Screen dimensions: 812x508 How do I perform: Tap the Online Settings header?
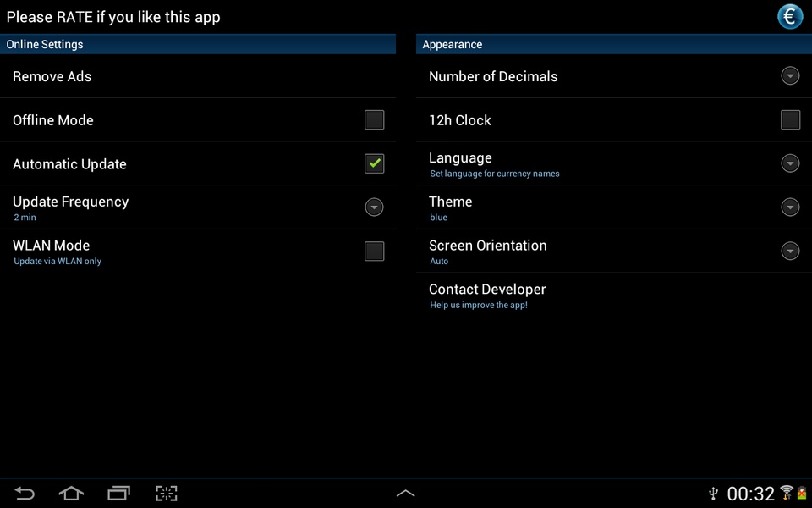point(198,44)
